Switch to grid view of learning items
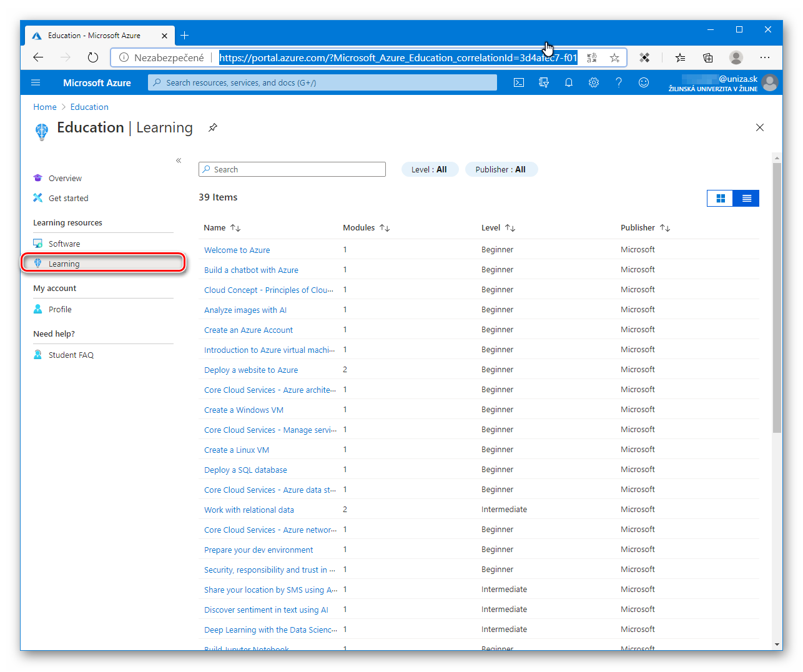Image resolution: width=803 pixels, height=672 pixels. (720, 198)
